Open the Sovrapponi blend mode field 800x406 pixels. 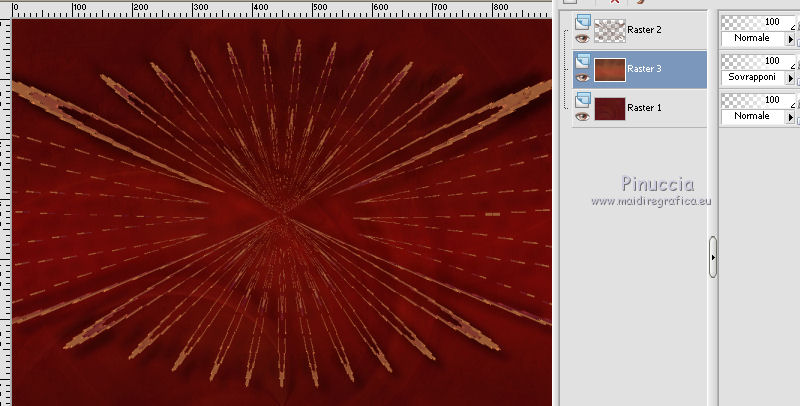[x=753, y=77]
